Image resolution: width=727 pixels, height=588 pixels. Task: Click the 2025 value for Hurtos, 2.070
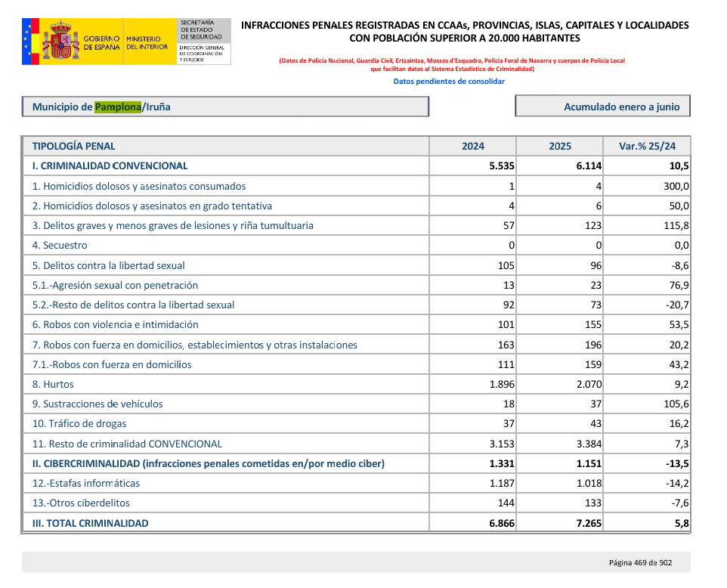pos(588,384)
